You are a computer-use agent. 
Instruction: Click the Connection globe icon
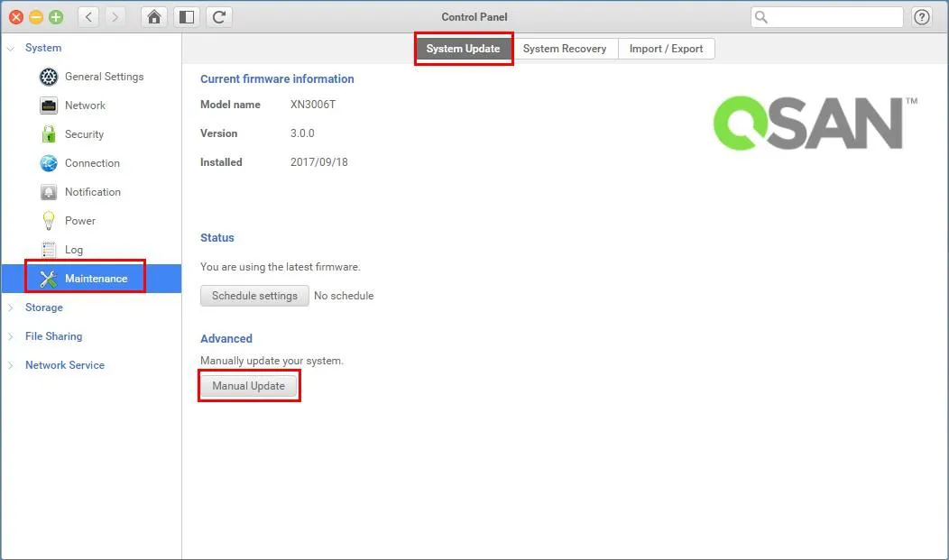click(49, 163)
